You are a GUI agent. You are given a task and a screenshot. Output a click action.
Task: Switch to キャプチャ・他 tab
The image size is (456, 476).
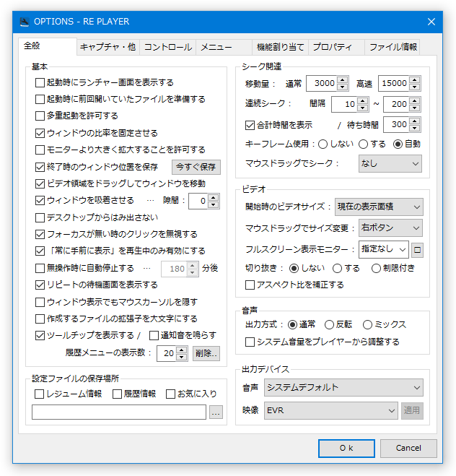(108, 47)
